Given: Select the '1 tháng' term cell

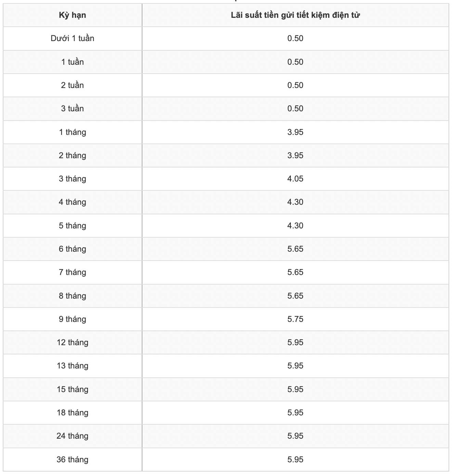Looking at the screenshot, I should click(x=73, y=132).
